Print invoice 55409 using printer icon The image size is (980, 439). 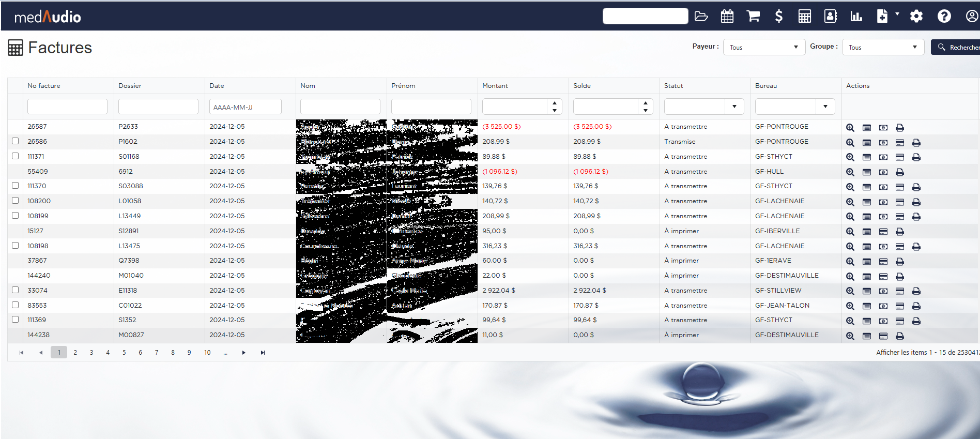tap(900, 172)
